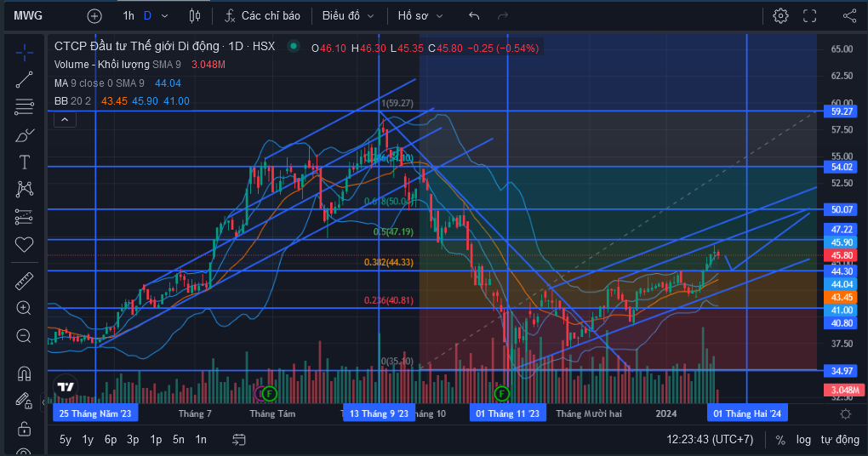The height and width of the screenshot is (456, 868).
Task: Expand the timeframe interval dropdown
Action: 164,16
